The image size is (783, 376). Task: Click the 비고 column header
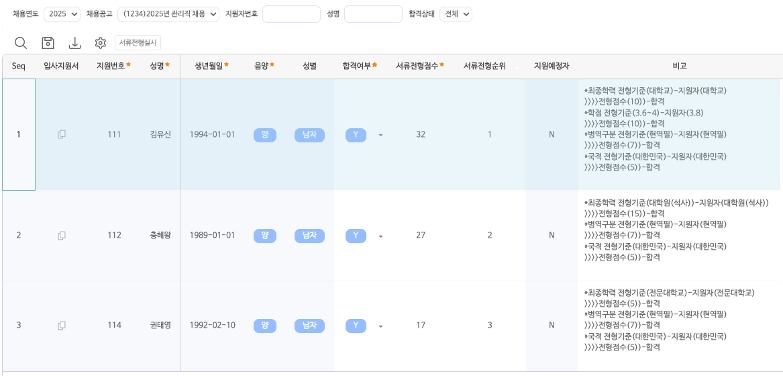[680, 66]
